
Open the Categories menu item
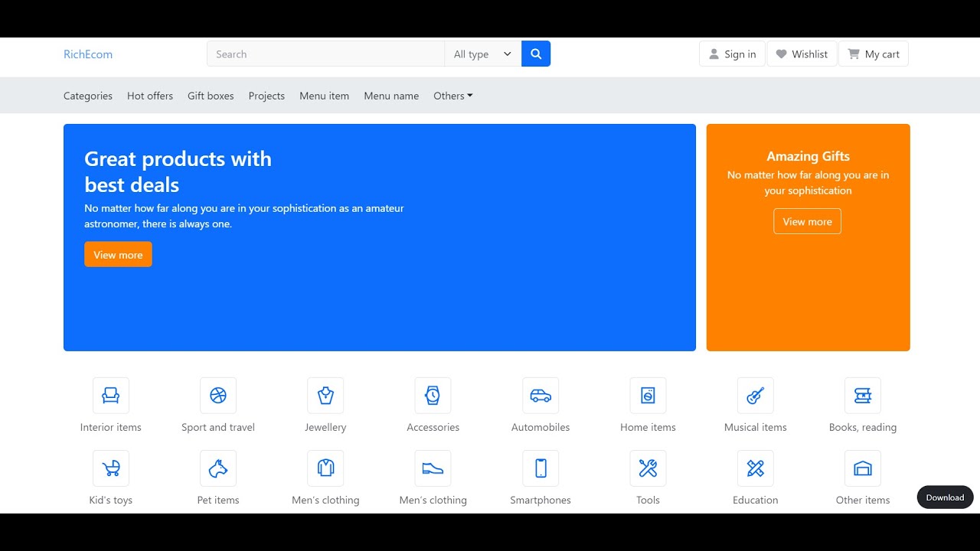(x=88, y=96)
